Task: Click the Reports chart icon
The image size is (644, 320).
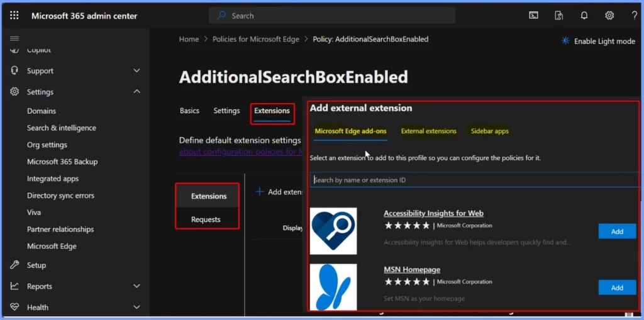Action: [14, 286]
